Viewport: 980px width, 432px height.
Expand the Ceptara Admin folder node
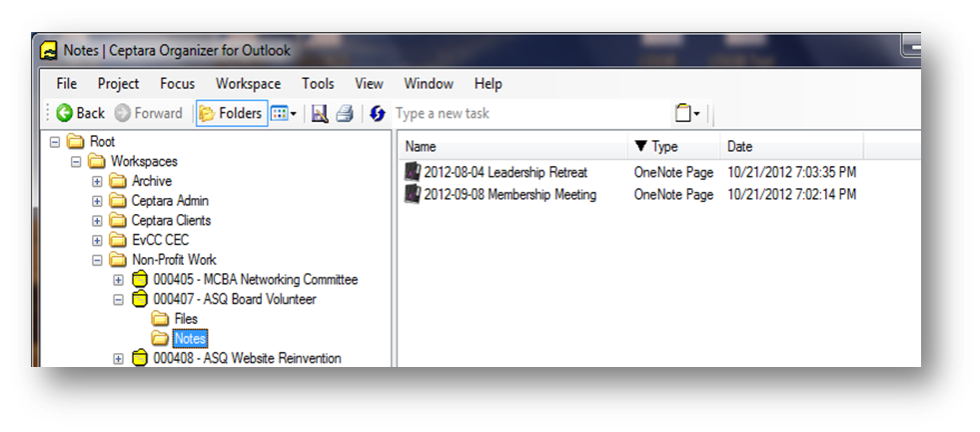98,202
